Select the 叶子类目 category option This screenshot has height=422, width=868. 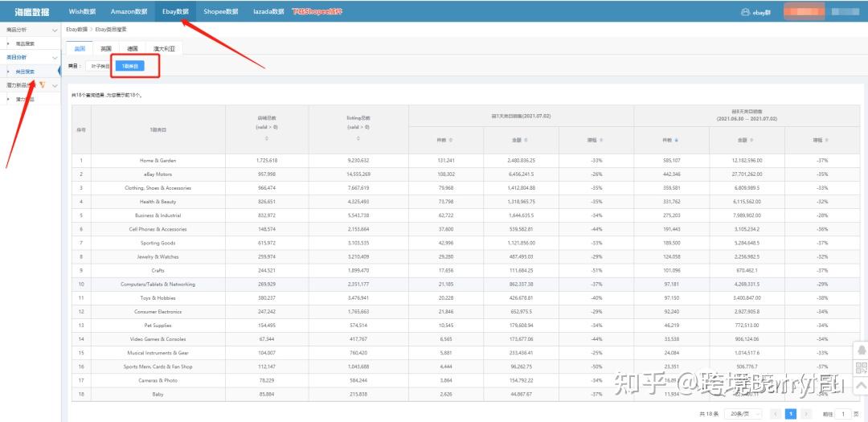tap(100, 66)
